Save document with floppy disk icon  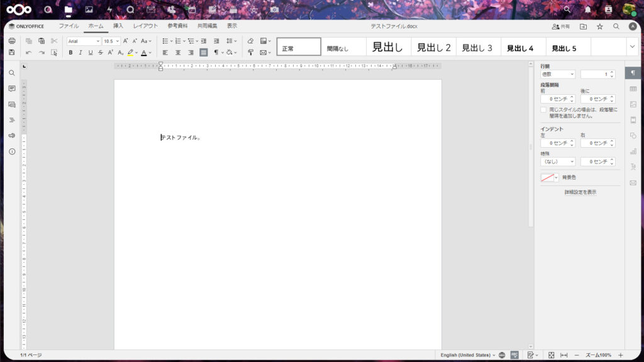[x=12, y=53]
